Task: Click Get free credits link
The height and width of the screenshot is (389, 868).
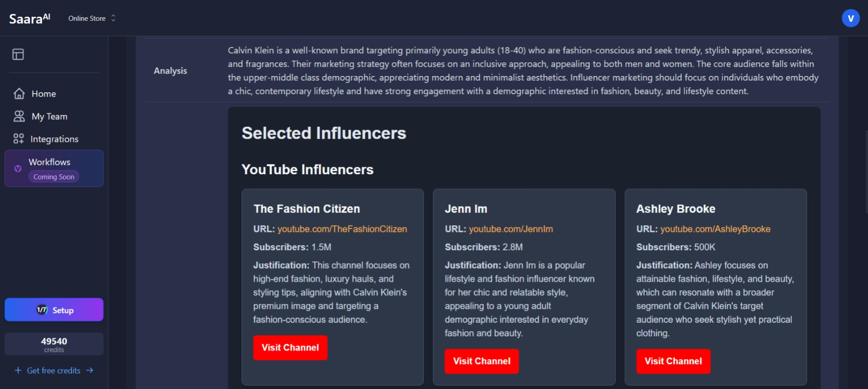Action: point(54,371)
